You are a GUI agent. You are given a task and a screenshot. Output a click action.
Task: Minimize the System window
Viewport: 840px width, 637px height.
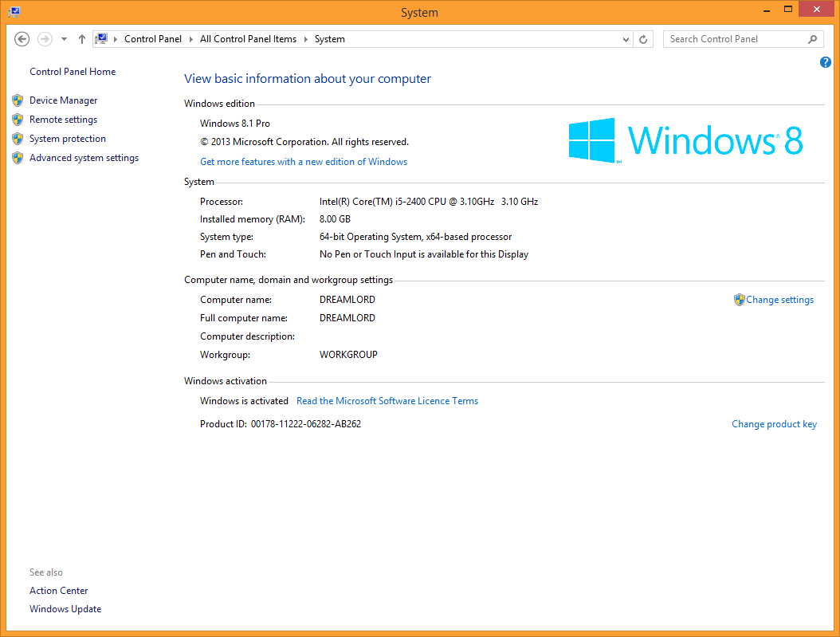767,10
